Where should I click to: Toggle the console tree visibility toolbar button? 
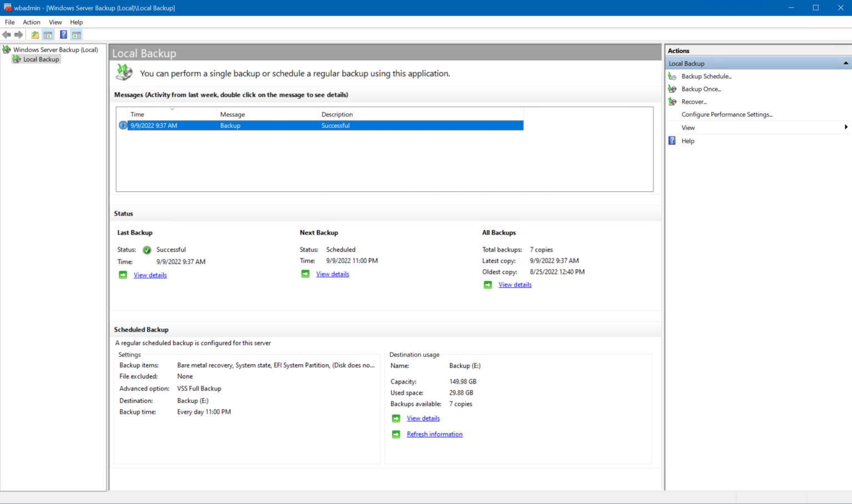coord(48,34)
